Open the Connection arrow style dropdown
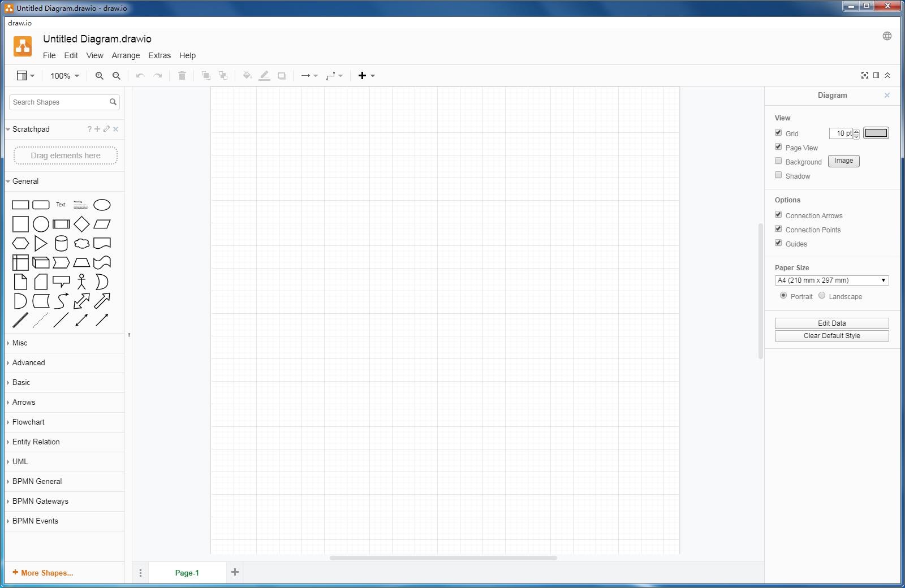Screen dimensions: 905x588 [309, 76]
